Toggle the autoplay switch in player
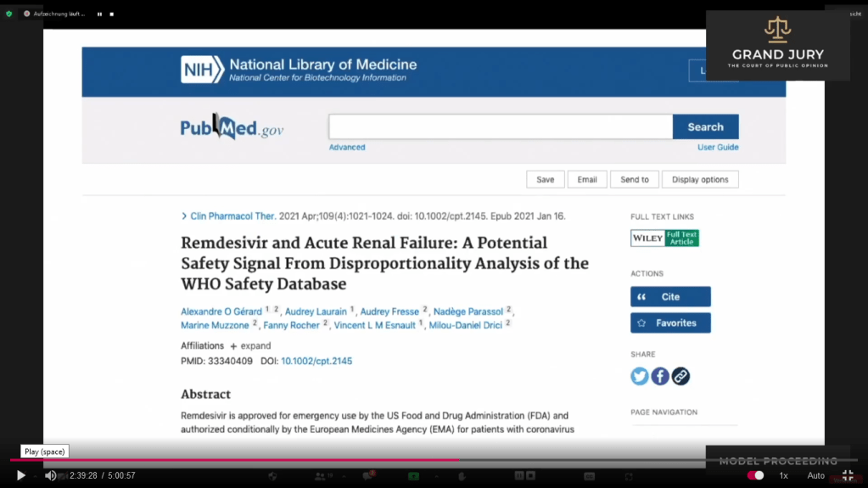The height and width of the screenshot is (488, 868). click(x=755, y=475)
